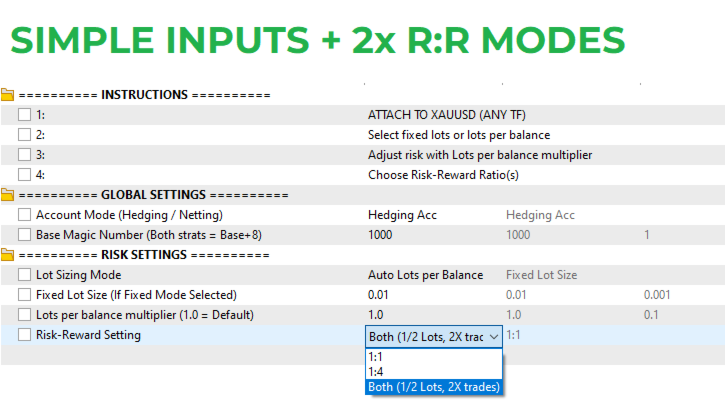
Task: Select the Lot Sizing Mode label
Action: point(79,275)
